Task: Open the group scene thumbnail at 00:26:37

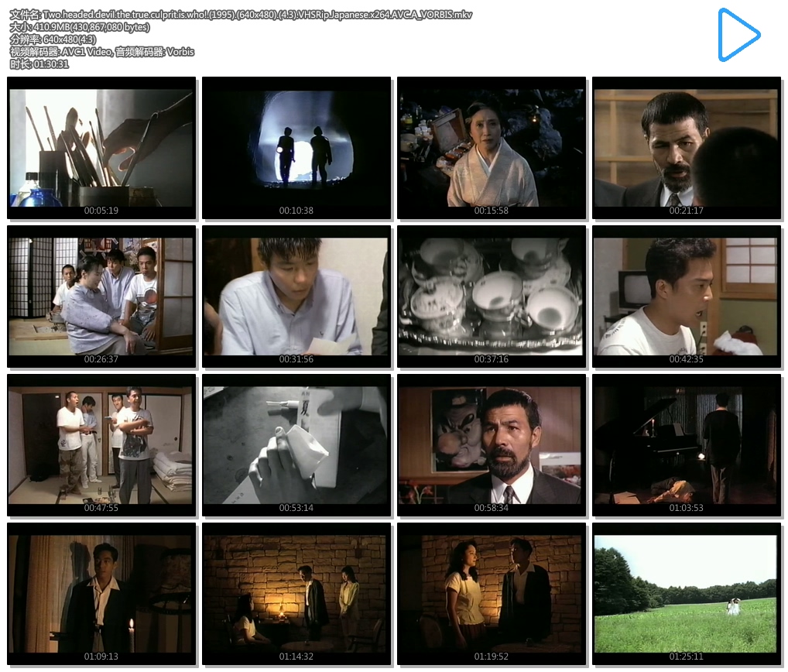Action: [x=101, y=296]
